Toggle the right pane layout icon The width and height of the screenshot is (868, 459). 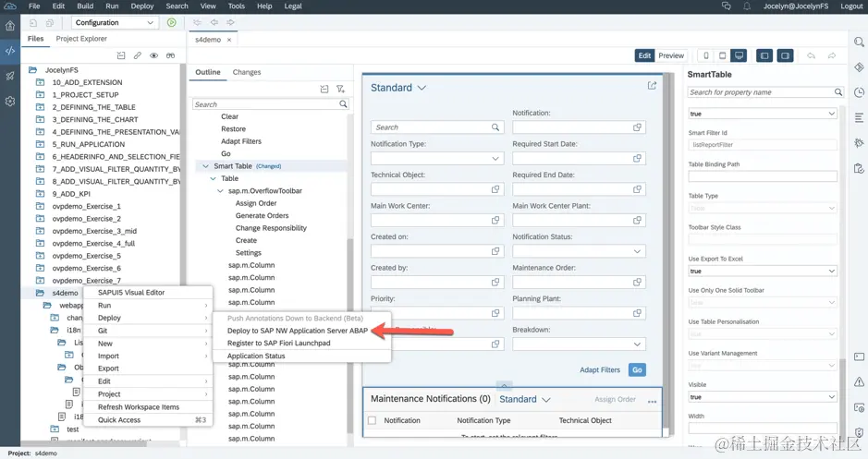pos(785,55)
